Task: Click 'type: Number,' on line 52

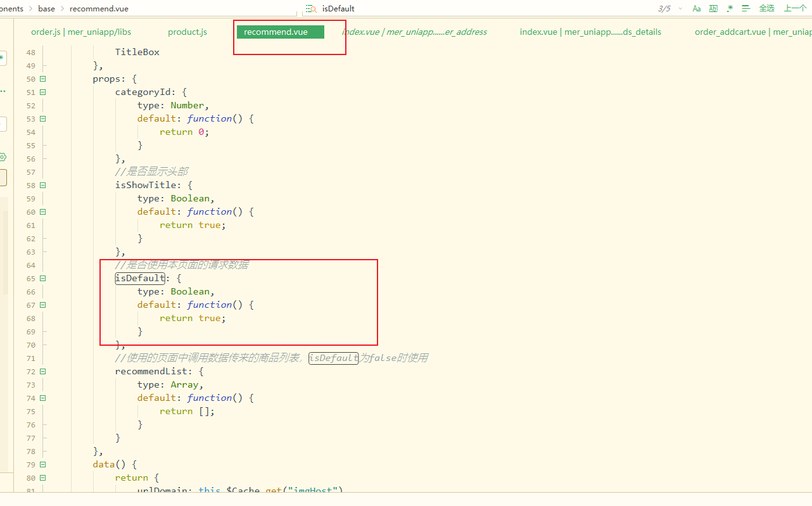Action: pyautogui.click(x=173, y=106)
